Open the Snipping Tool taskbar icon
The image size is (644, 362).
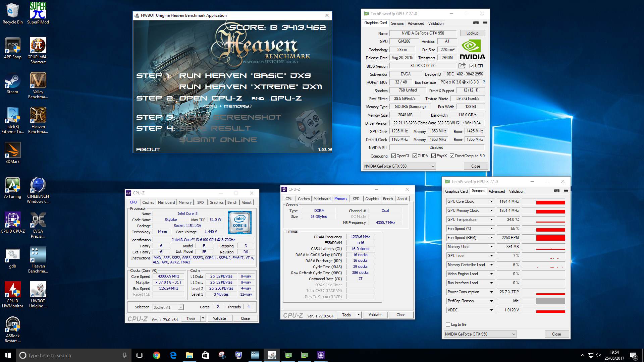(222, 355)
